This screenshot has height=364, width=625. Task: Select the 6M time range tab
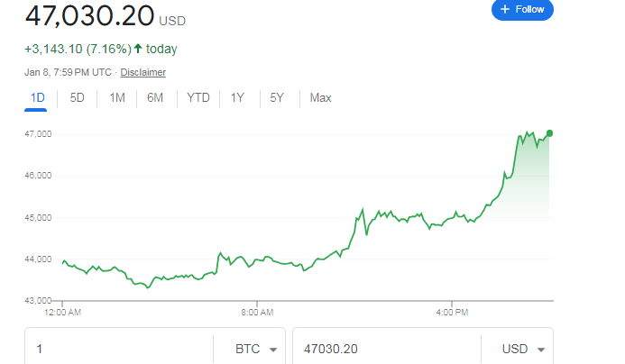pos(155,98)
